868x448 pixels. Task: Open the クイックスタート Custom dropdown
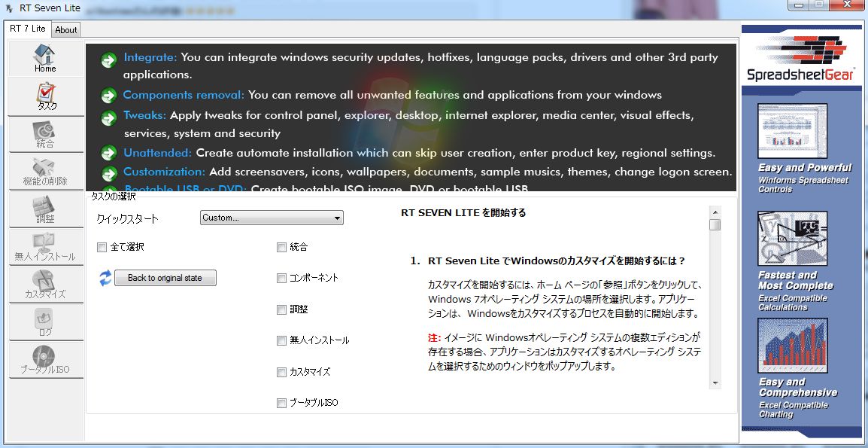(272, 218)
